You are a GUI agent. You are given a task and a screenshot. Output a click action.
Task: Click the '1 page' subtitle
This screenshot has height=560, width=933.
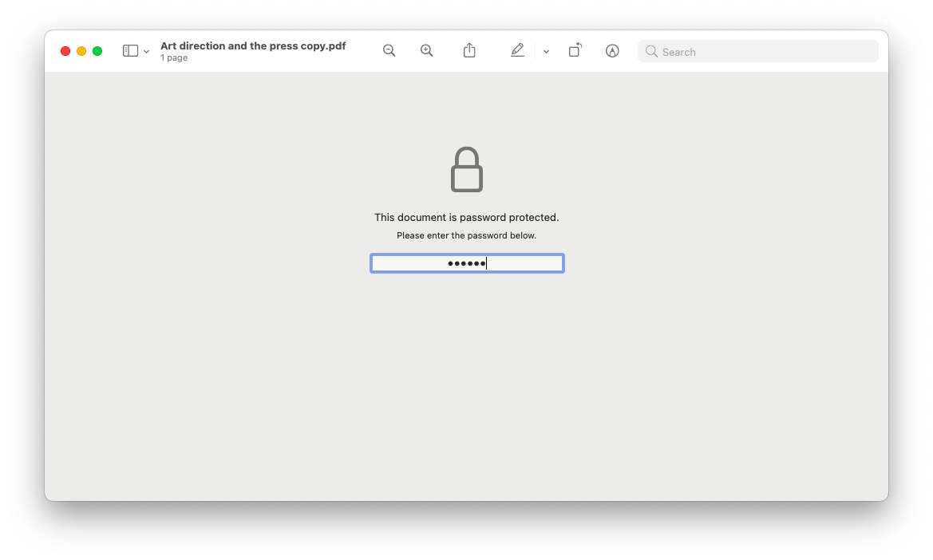click(174, 57)
